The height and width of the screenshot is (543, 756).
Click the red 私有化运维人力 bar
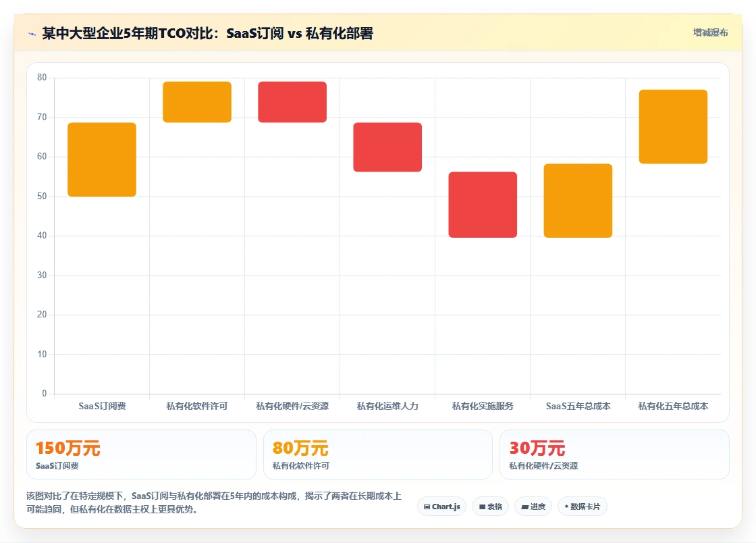pyautogui.click(x=387, y=147)
